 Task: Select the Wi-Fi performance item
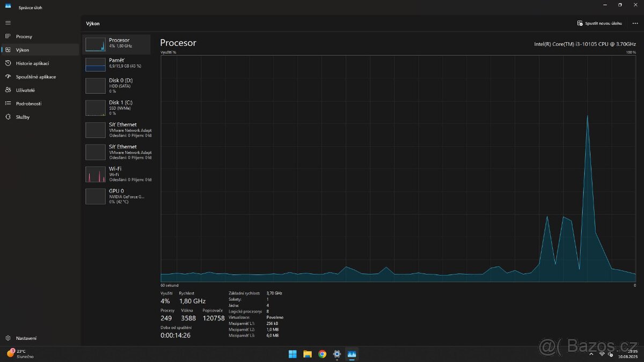117,174
